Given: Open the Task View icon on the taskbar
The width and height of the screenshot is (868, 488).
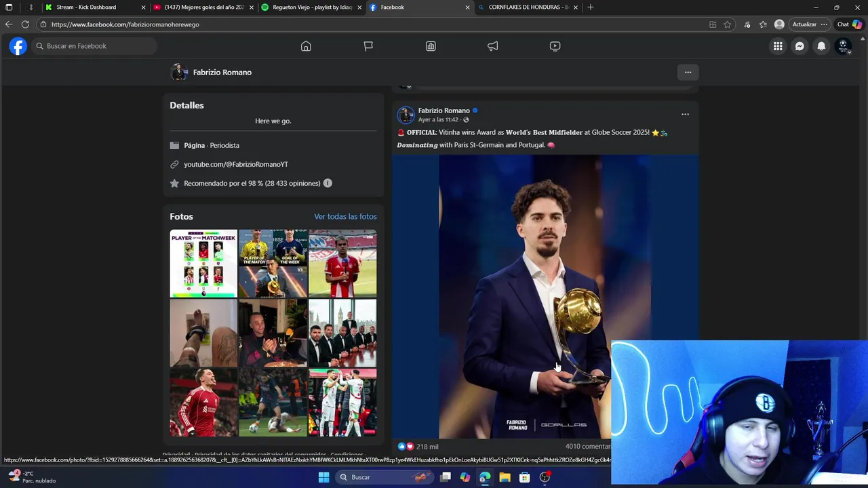Looking at the screenshot, I should tap(446, 477).
